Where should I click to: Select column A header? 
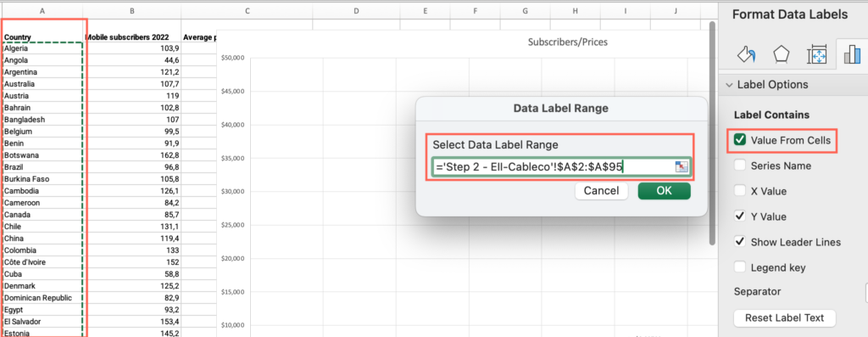pos(42,10)
